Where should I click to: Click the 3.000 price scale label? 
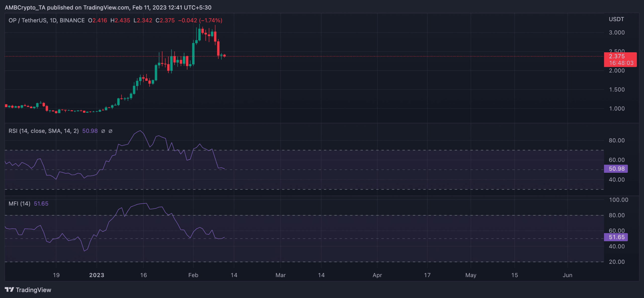pyautogui.click(x=617, y=32)
